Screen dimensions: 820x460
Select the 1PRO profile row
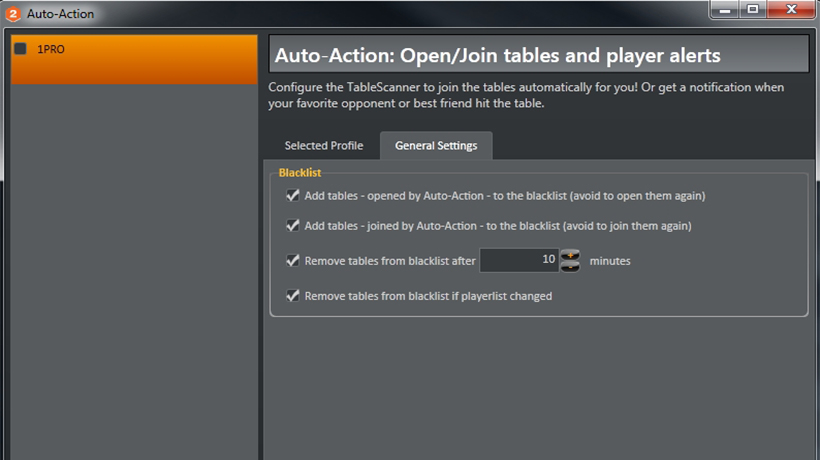pyautogui.click(x=134, y=59)
